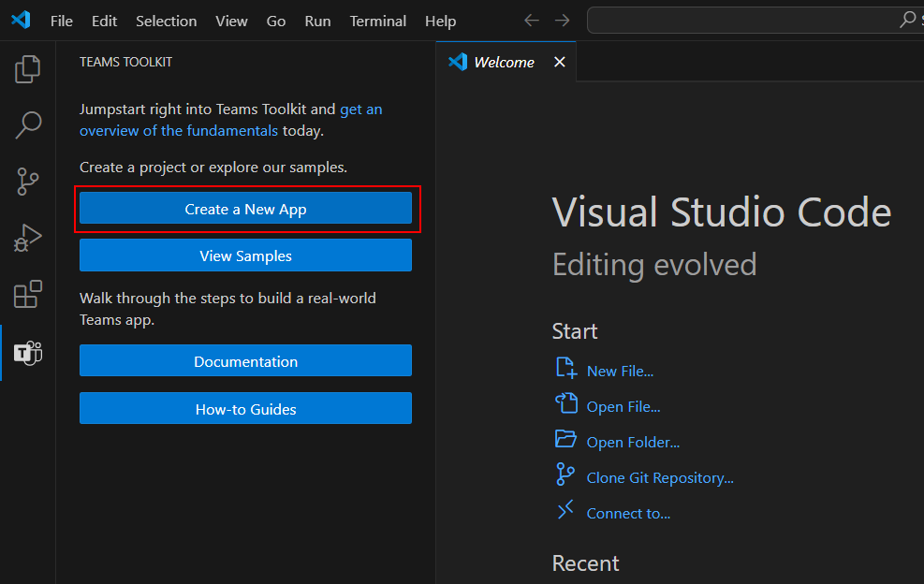Click the View Samples button
The height and width of the screenshot is (584, 924).
click(x=245, y=255)
